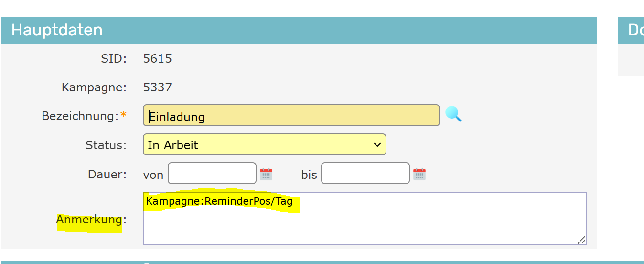Click the Kampagne value 5337

click(158, 88)
